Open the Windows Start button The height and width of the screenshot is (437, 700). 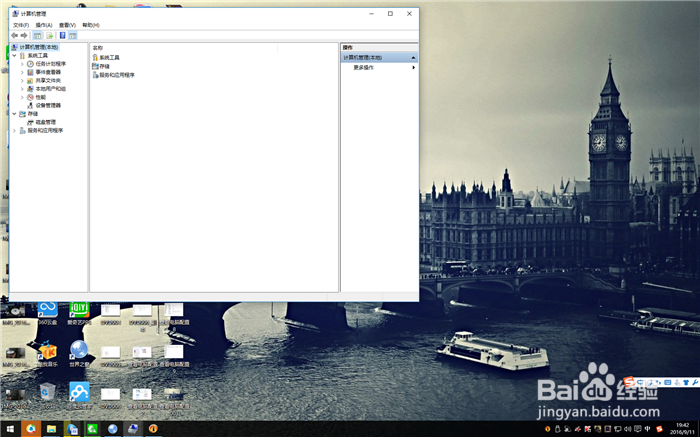pyautogui.click(x=10, y=429)
